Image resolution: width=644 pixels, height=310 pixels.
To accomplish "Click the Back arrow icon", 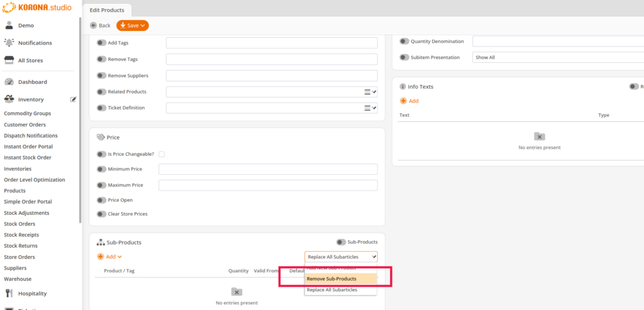I will (x=93, y=25).
